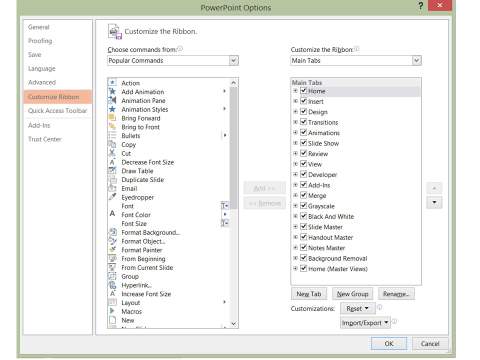
Task: Open the Choose commands from dropdown
Action: click(234, 60)
